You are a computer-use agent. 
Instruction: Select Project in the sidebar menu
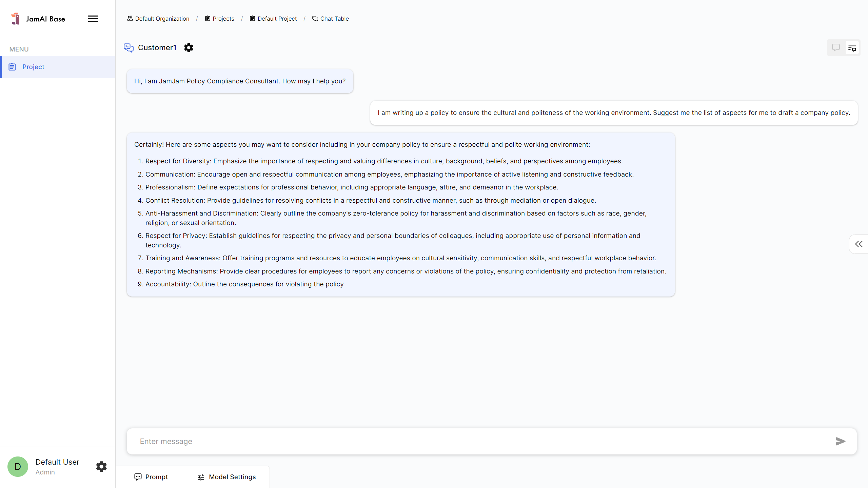pos(33,67)
